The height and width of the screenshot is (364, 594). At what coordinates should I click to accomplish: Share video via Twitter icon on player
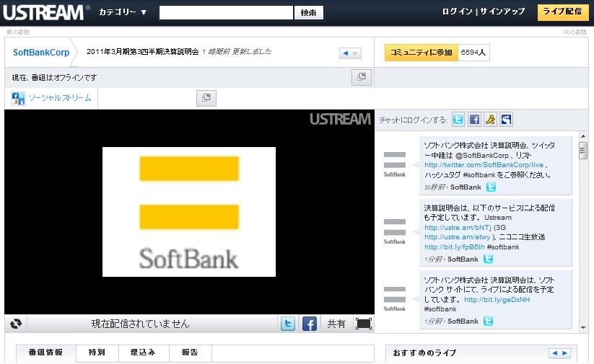(288, 324)
